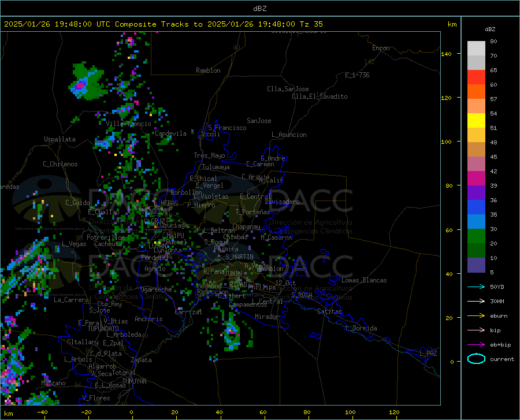The height and width of the screenshot is (420, 520).
Task: Select the 57 dBZ orange swatch
Action: [476, 92]
